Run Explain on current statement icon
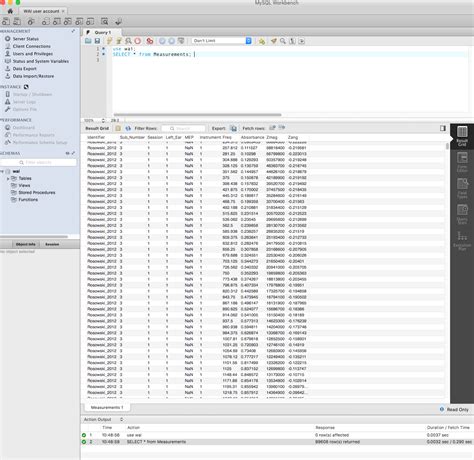Viewport: 474px width, 460px height. [128, 41]
